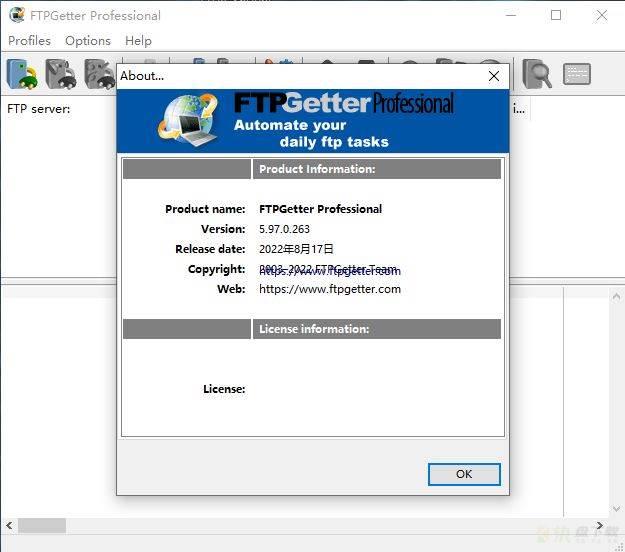625x552 pixels.
Task: Click the horizontal scrollbar right arrow
Action: click(x=599, y=526)
